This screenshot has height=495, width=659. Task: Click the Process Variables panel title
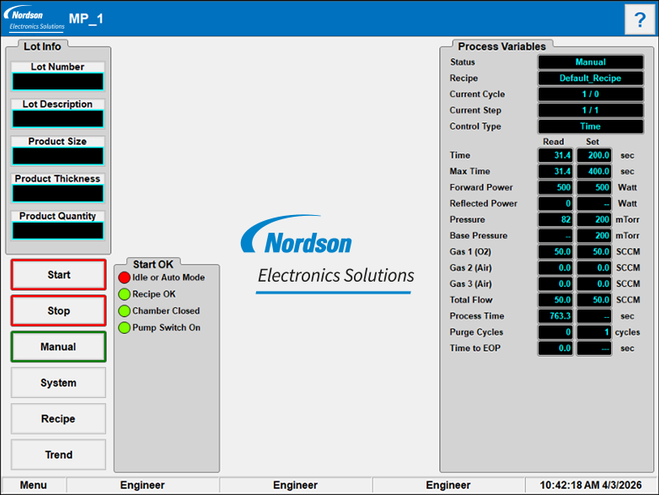point(502,46)
